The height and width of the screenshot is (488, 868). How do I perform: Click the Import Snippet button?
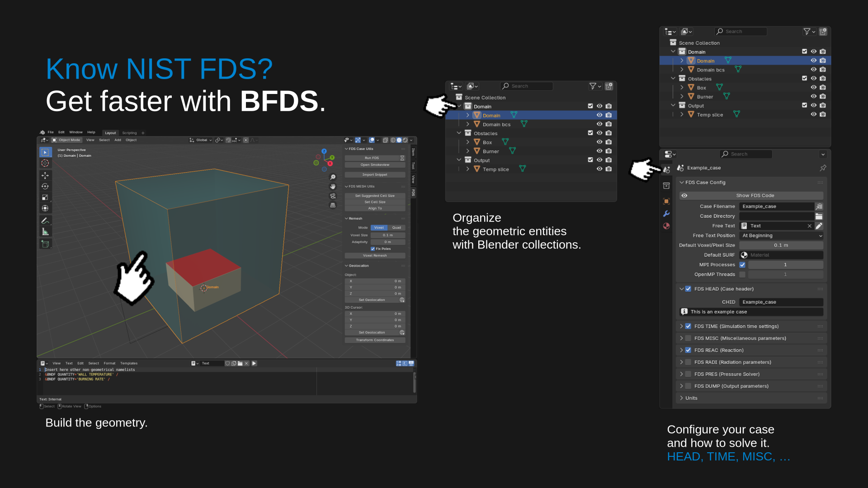[375, 175]
